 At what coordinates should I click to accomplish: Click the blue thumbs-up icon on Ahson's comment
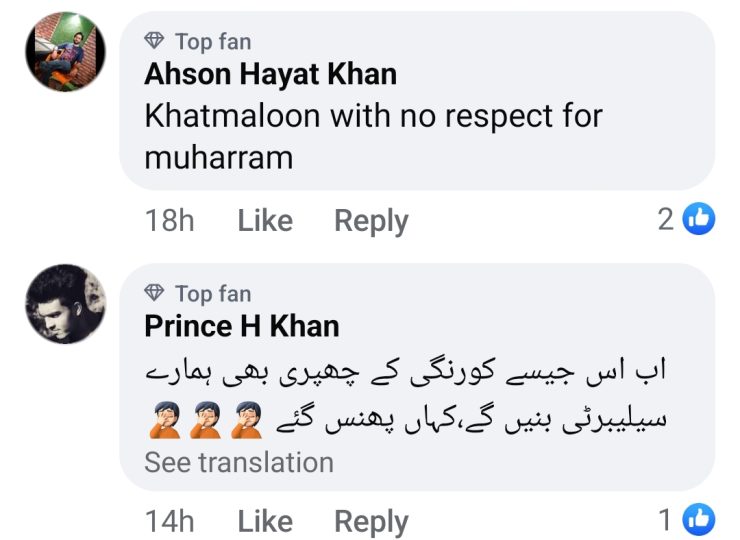tap(699, 219)
